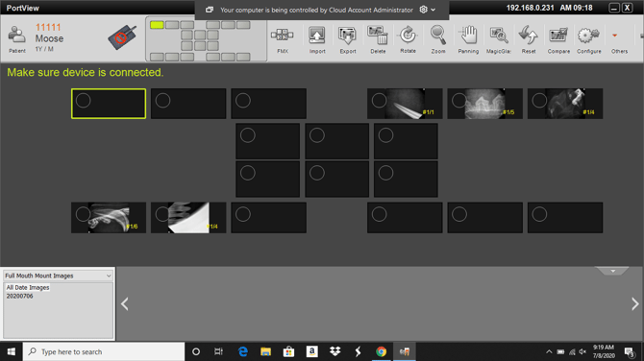Select the Export tool
The image size is (644, 361).
pyautogui.click(x=347, y=39)
